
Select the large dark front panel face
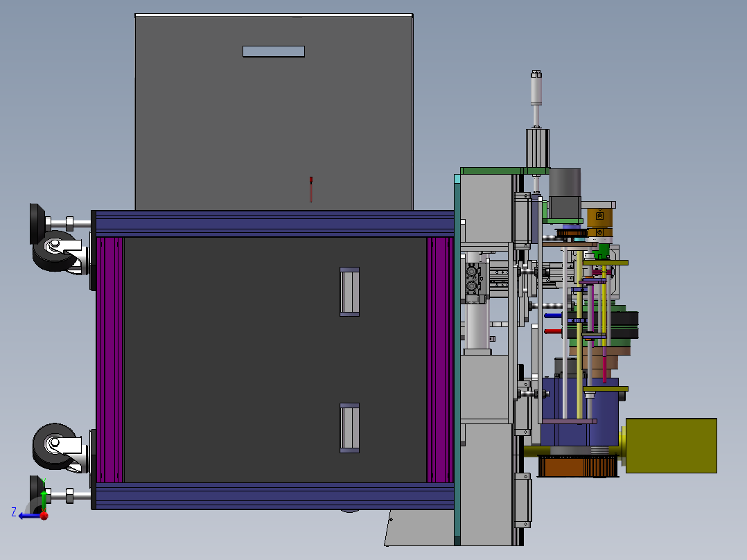point(275,360)
